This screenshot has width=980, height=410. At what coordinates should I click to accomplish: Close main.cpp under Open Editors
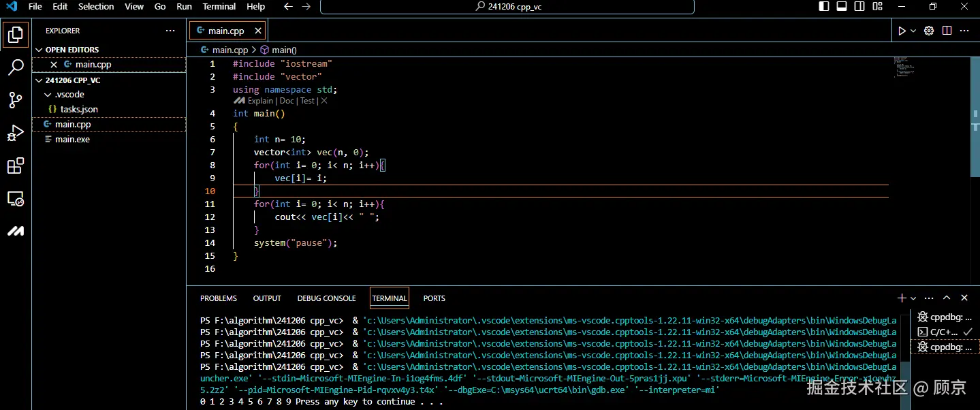[x=54, y=65]
